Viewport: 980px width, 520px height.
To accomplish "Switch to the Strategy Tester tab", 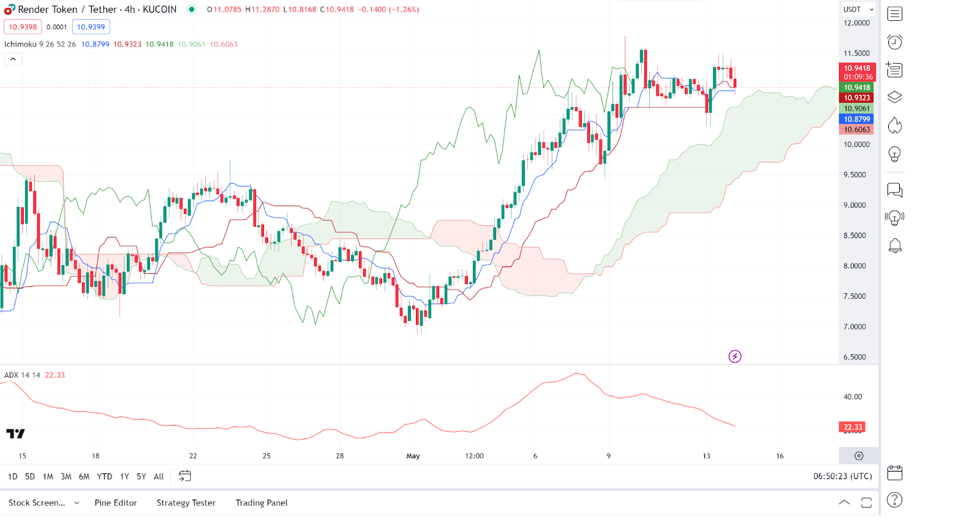I will (186, 503).
